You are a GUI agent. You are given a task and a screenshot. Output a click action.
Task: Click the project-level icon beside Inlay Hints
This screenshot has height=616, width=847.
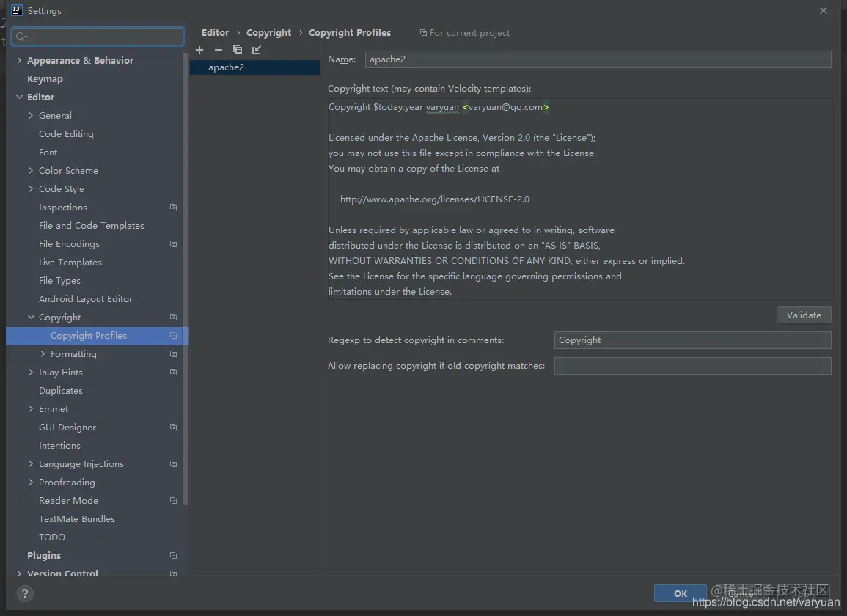[x=173, y=373]
